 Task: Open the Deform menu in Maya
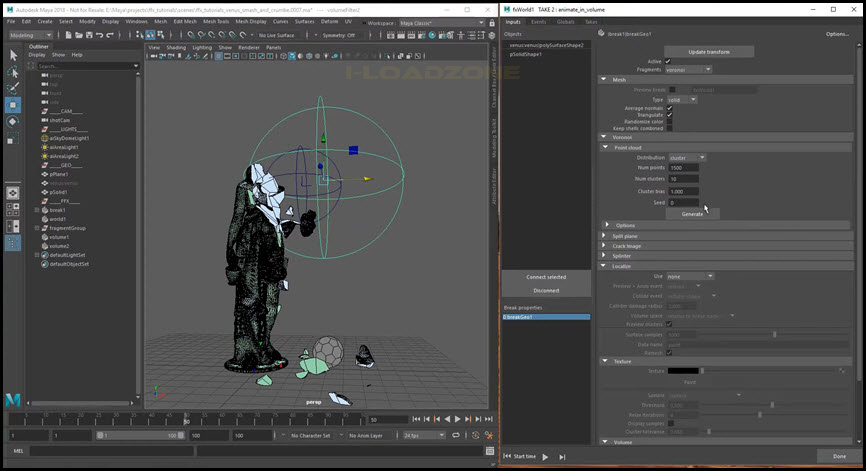coord(329,22)
